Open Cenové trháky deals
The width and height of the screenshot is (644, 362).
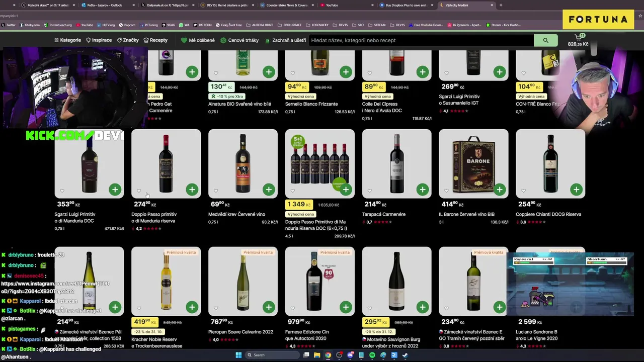(239, 40)
